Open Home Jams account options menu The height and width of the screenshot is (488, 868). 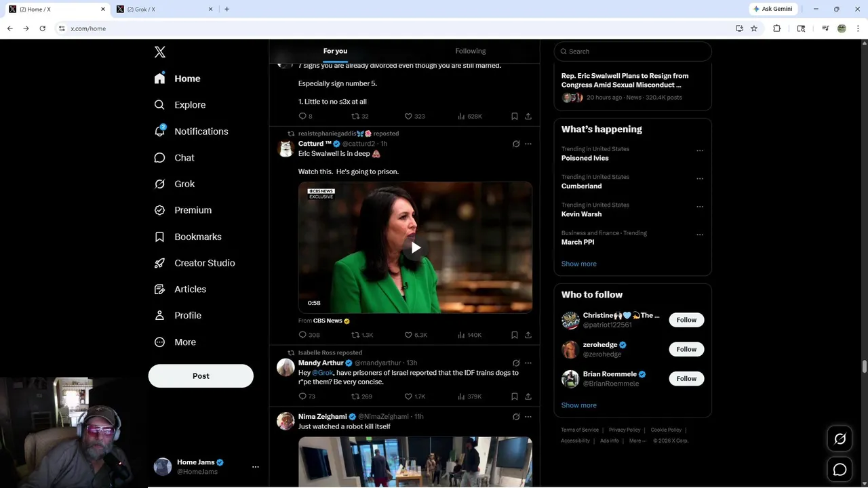[256, 467]
